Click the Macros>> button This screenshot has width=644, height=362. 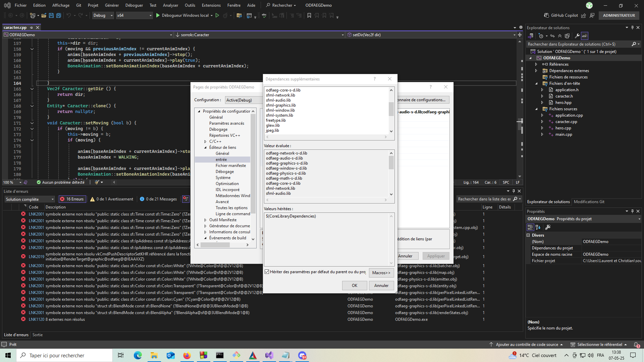coord(381,273)
